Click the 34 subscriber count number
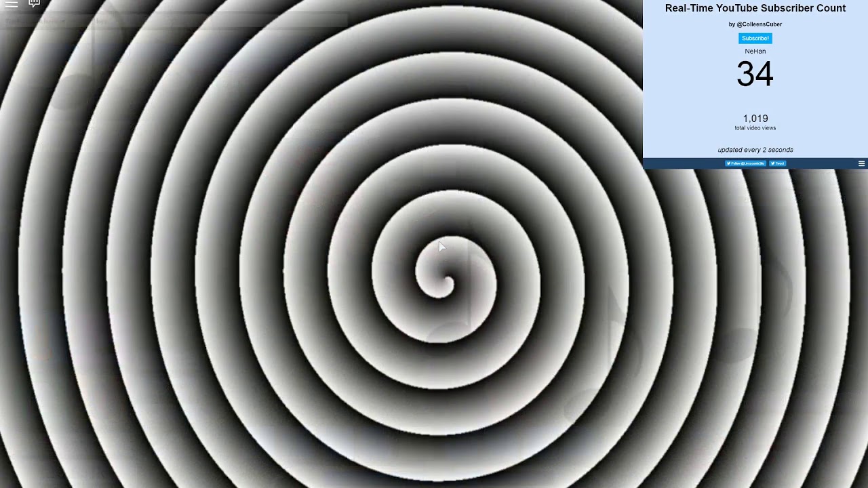Image resolution: width=868 pixels, height=488 pixels. (x=755, y=74)
